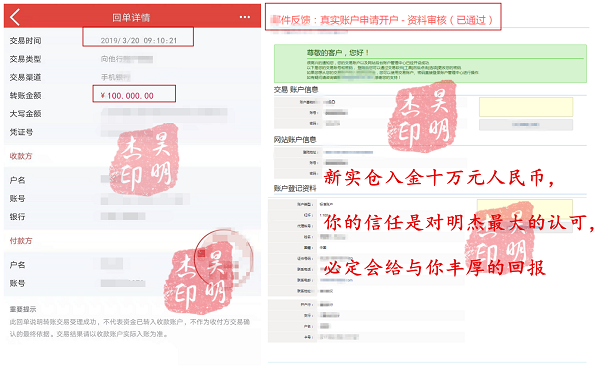Viewport: 600px width, 369px height.
Task: Click the 交易渠道 label
Action: click(x=25, y=77)
